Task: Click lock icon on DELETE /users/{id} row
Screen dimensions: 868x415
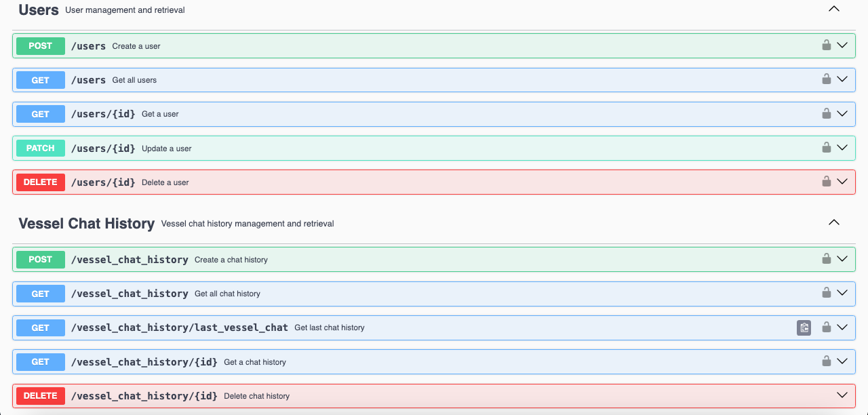Action: 826,182
